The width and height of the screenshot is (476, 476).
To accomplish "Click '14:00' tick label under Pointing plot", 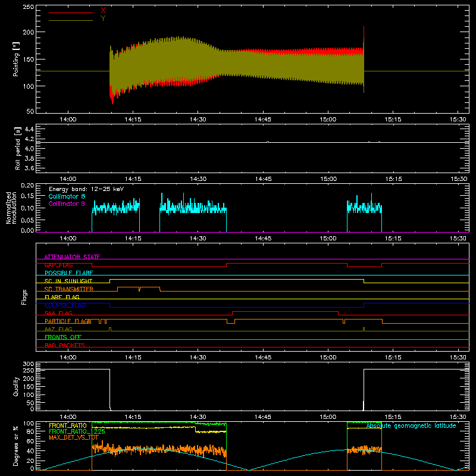I will click(x=68, y=120).
